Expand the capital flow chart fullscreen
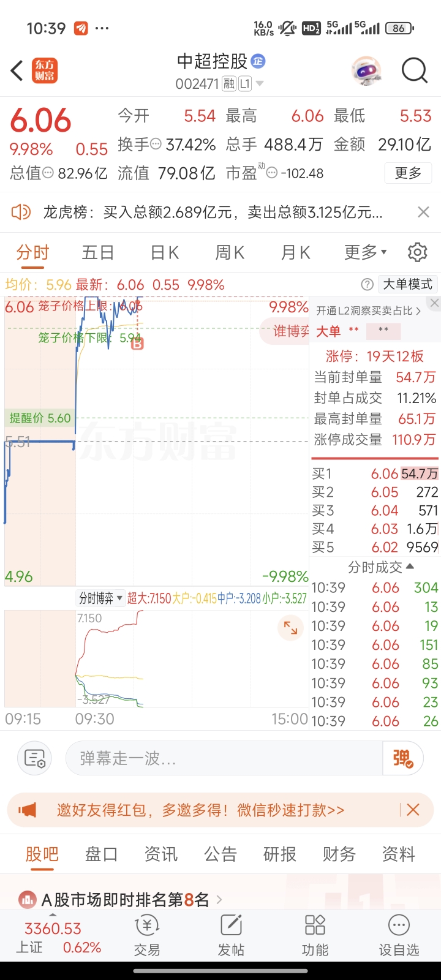This screenshot has height=980, width=441. point(290,628)
